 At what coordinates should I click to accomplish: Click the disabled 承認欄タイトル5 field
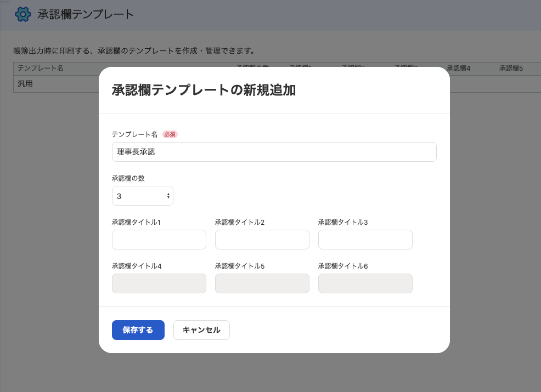point(262,283)
